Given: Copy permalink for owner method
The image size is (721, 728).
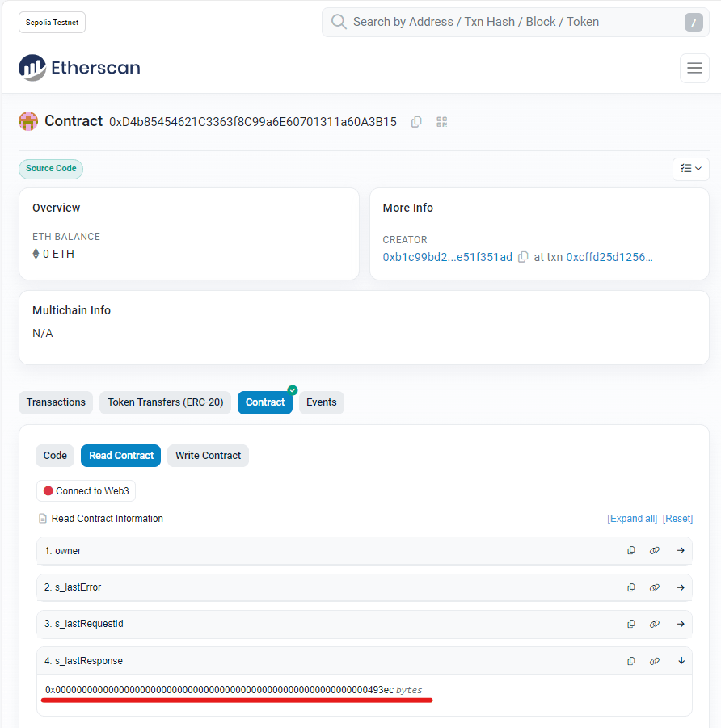Looking at the screenshot, I should (654, 550).
